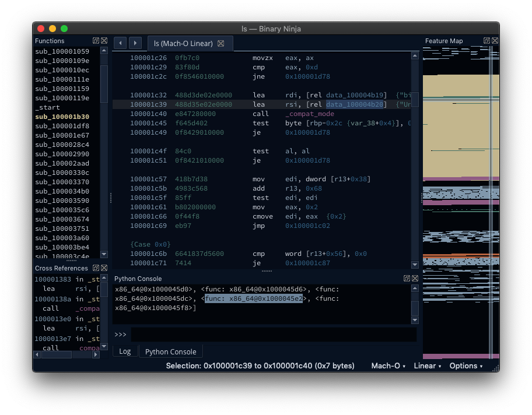This screenshot has height=415, width=532.
Task: Click Python Console output scroll up arrow
Action: pos(415,289)
